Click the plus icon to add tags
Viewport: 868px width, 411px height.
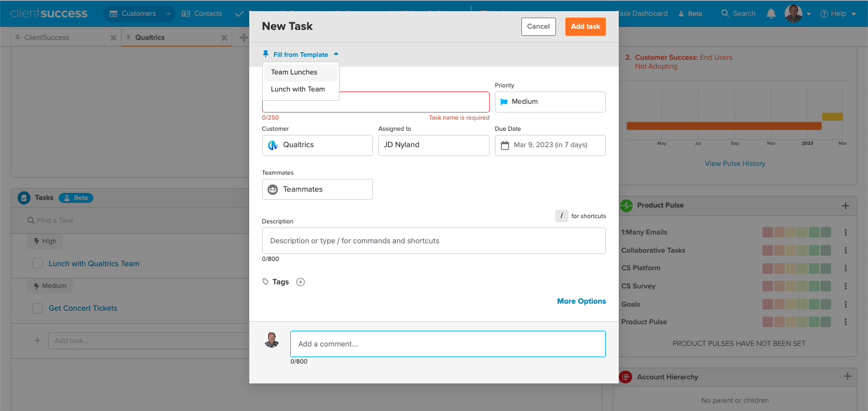301,282
